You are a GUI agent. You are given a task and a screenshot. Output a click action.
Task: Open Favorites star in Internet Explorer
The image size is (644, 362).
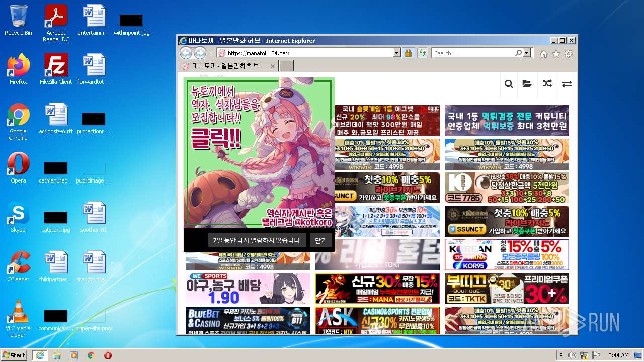[x=556, y=54]
